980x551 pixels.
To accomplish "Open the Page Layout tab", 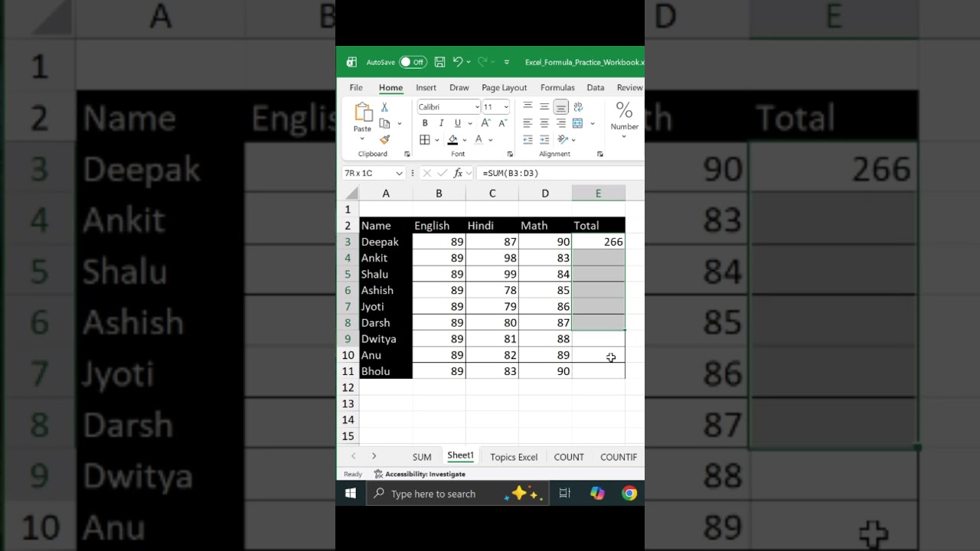I will pyautogui.click(x=504, y=87).
